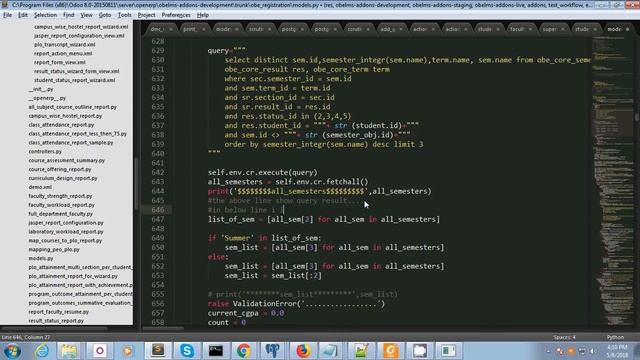The height and width of the screenshot is (360, 640).
Task: Click the system clock in tray
Action: coord(617,351)
